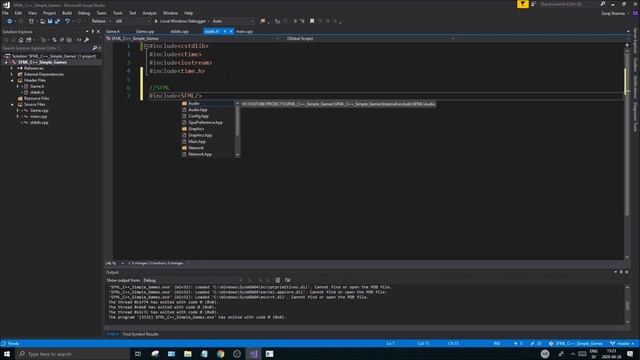Click the bookmark toolbar icon
This screenshot has width=640, height=360.
(x=312, y=21)
